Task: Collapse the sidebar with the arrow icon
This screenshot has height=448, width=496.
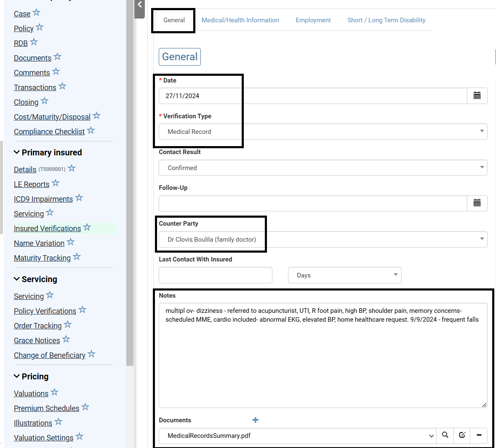Action: tap(140, 5)
